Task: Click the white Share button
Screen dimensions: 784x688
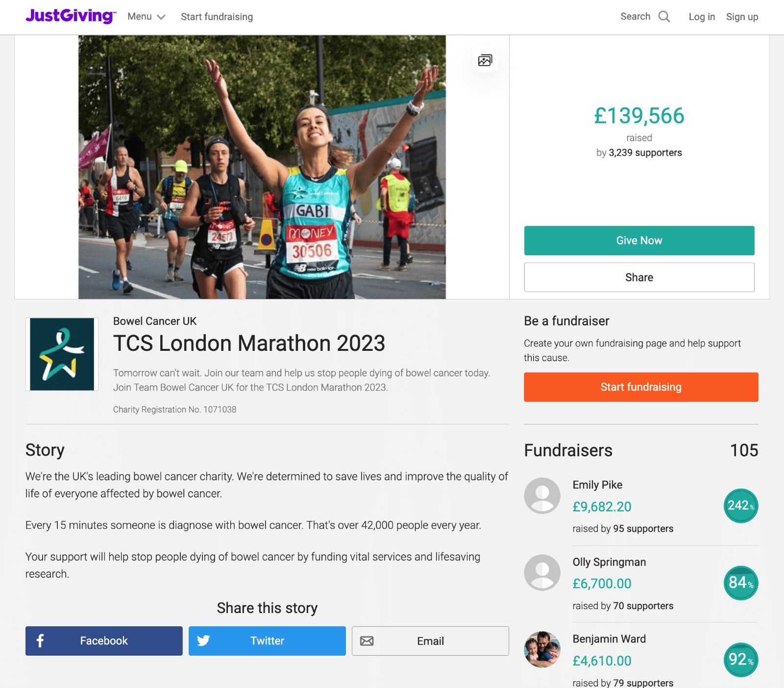Action: [x=639, y=277]
